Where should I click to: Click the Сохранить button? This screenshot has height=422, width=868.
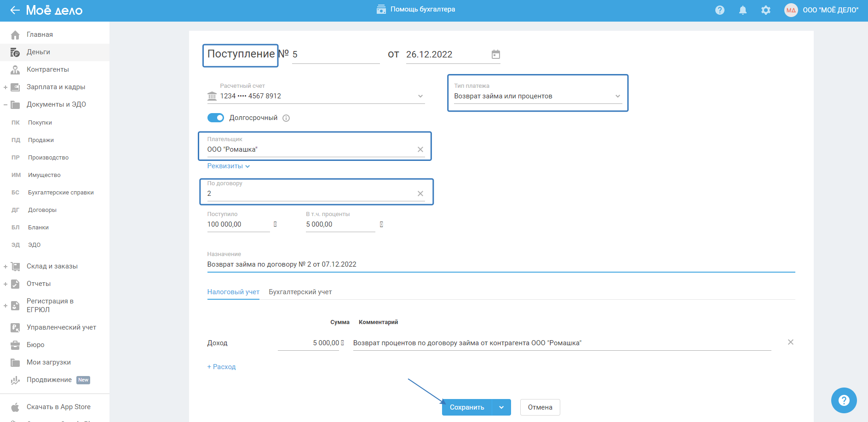pos(466,407)
